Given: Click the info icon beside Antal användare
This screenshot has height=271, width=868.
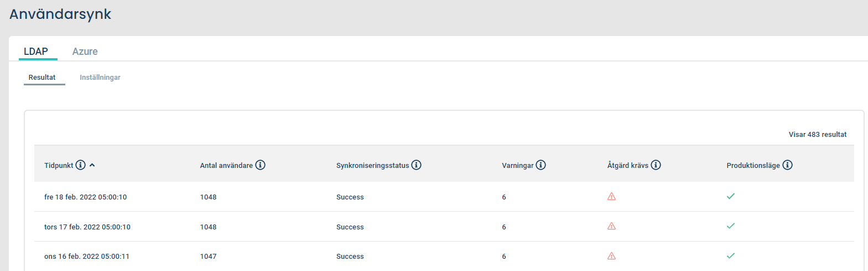Looking at the screenshot, I should coord(261,165).
